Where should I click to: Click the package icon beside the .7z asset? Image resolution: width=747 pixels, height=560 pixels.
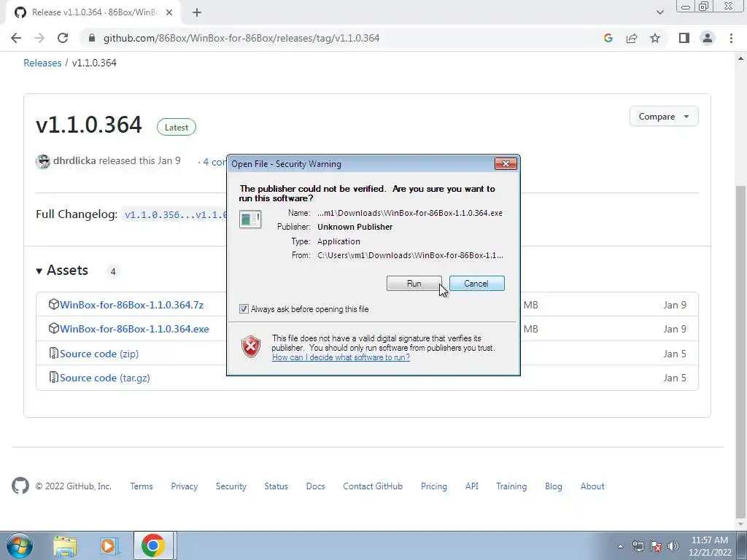click(x=54, y=304)
